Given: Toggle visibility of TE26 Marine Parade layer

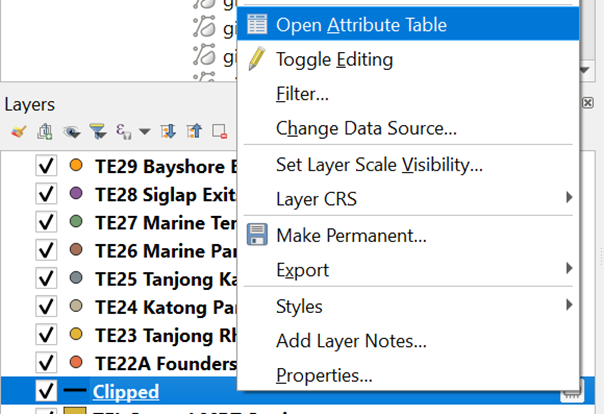Looking at the screenshot, I should click(x=45, y=249).
